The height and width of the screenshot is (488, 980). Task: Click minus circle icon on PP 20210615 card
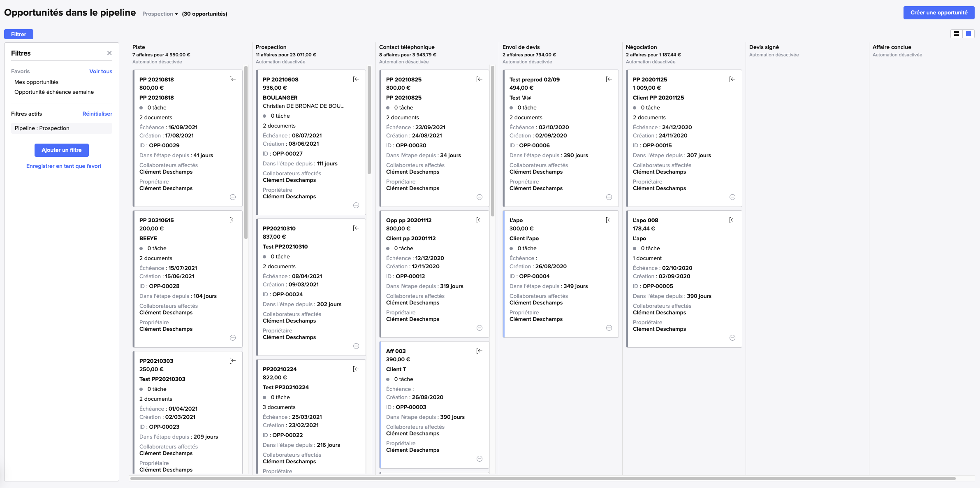pos(233,338)
